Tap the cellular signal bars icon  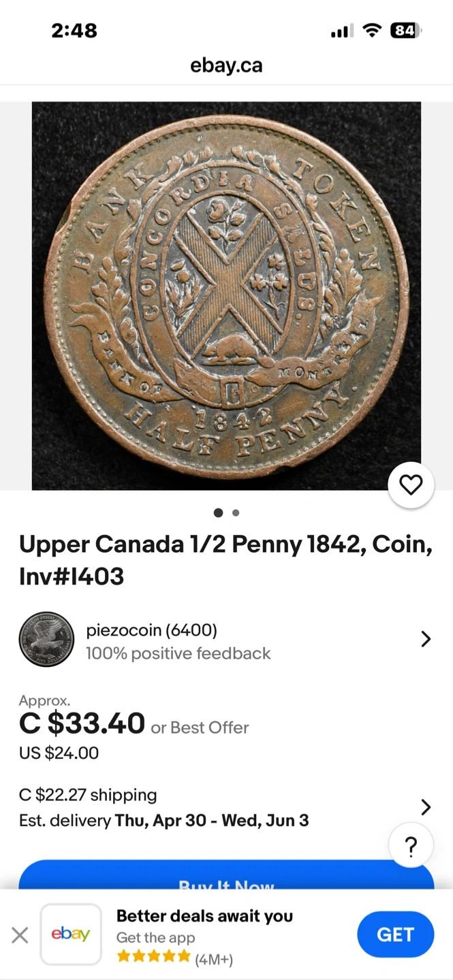point(342,31)
